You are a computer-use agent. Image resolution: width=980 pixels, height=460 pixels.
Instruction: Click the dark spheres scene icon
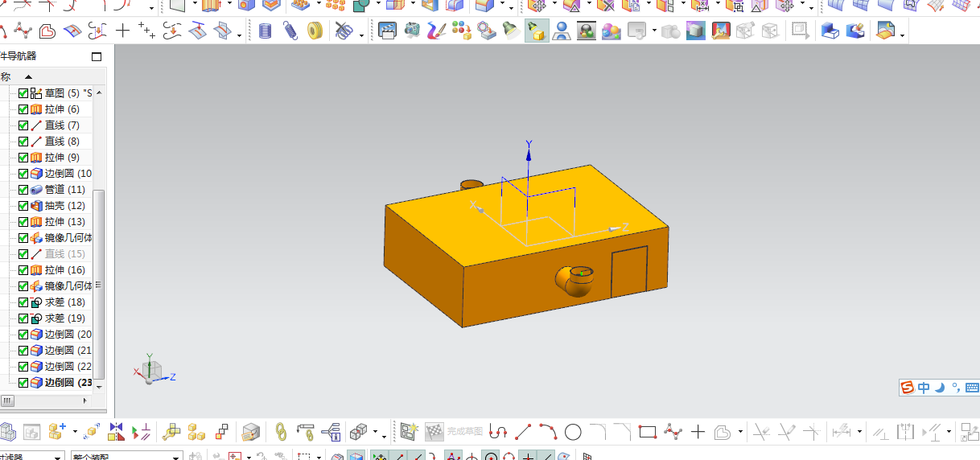[x=587, y=31]
